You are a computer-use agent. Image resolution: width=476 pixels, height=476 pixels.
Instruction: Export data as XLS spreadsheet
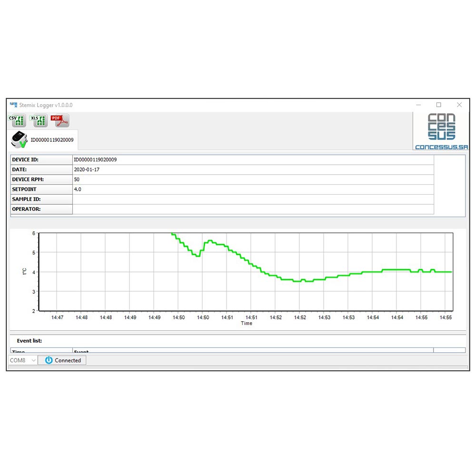click(x=38, y=120)
